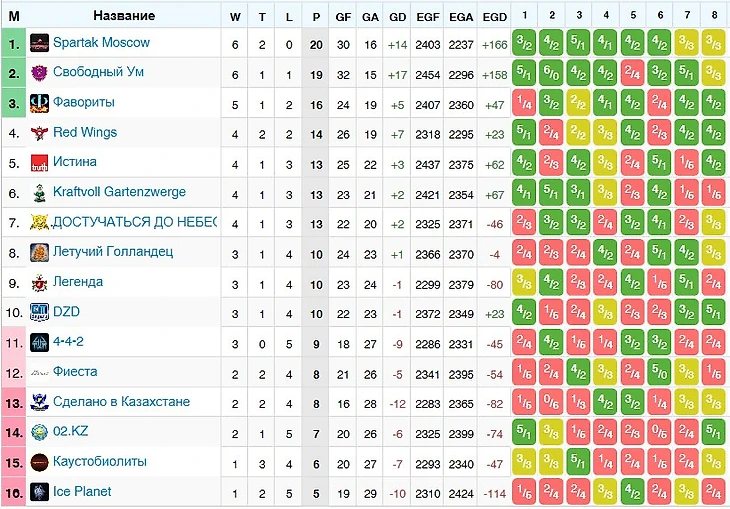Sort table by the Название column header
The height and width of the screenshot is (509, 730).
tap(124, 16)
